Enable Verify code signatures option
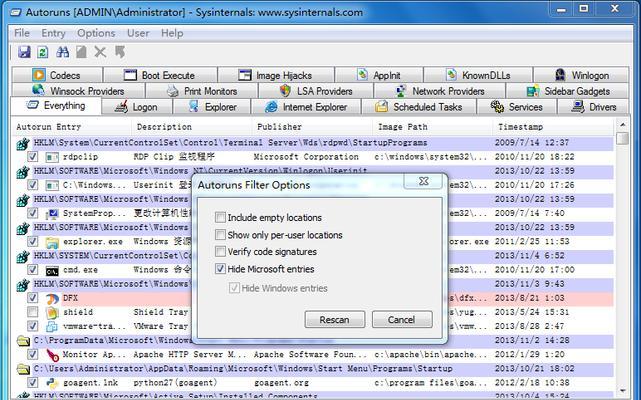641x400 pixels. pos(220,251)
